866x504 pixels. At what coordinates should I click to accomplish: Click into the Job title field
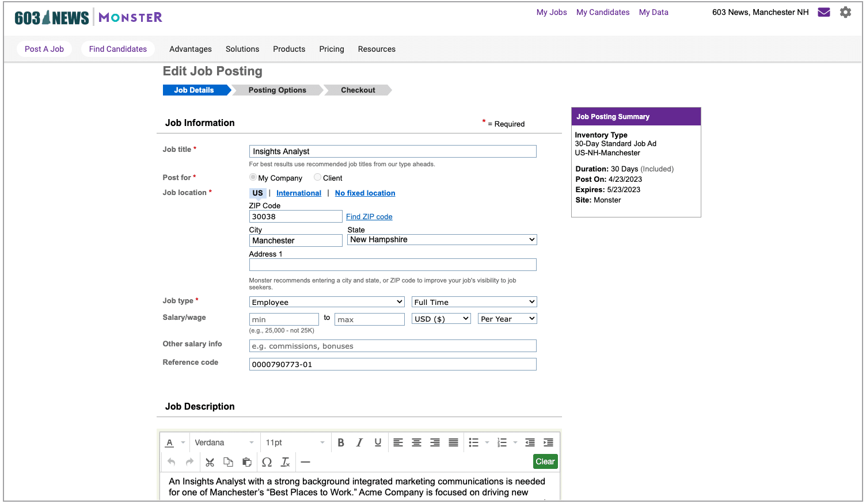pyautogui.click(x=392, y=151)
